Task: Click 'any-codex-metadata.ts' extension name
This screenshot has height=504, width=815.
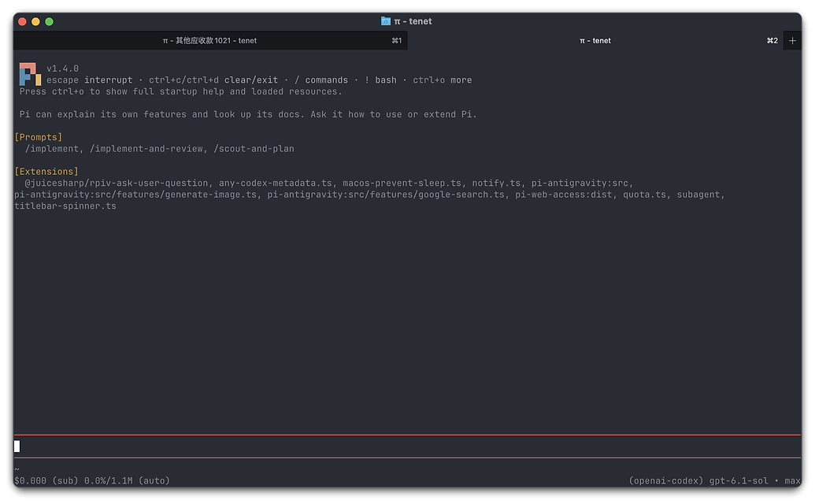Action: coord(277,183)
